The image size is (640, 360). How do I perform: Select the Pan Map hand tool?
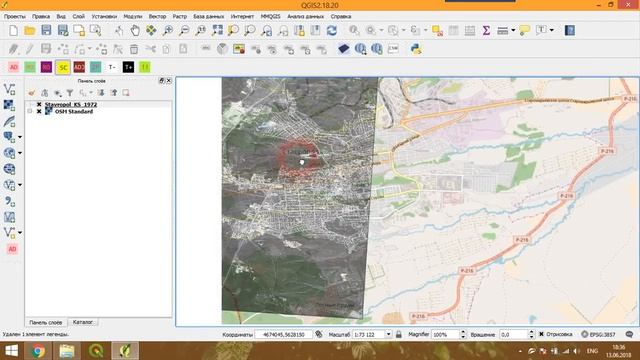(x=135, y=31)
